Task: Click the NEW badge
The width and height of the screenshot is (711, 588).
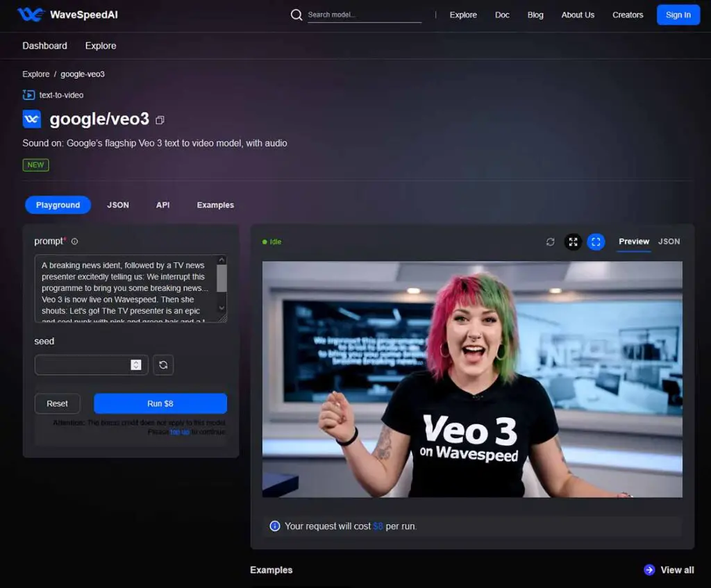Action: pos(36,165)
